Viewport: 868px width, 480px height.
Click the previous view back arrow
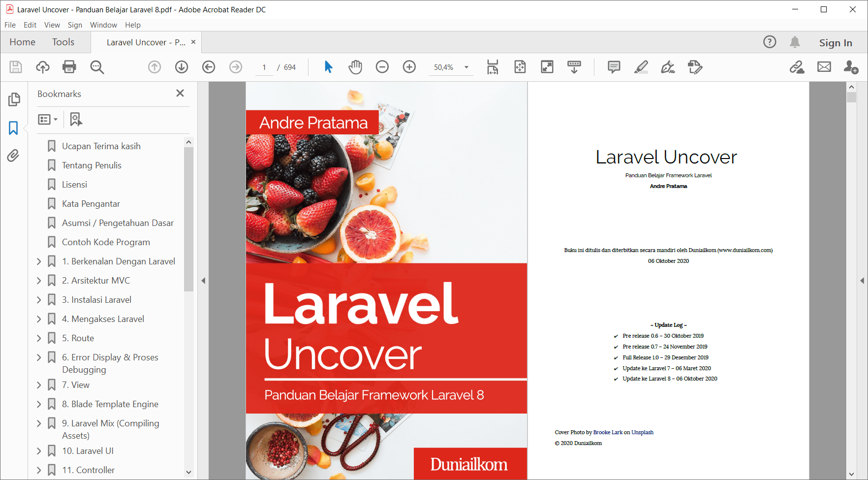[209, 67]
